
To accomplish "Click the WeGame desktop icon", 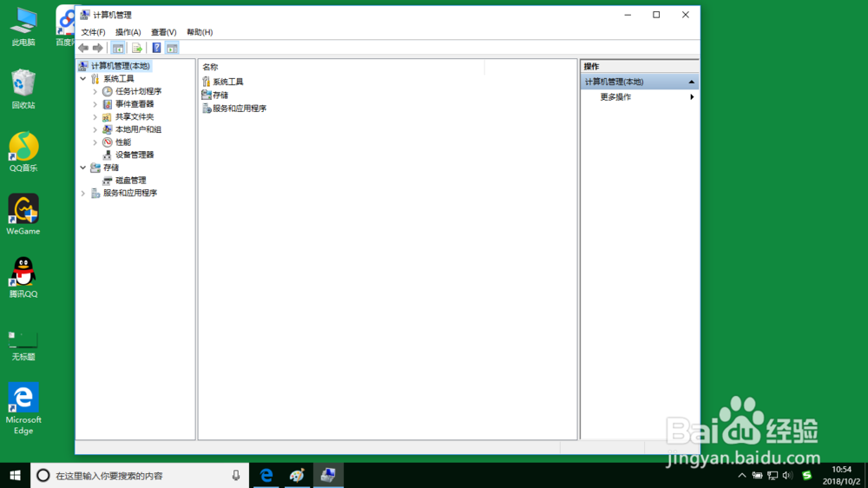I will [x=23, y=215].
